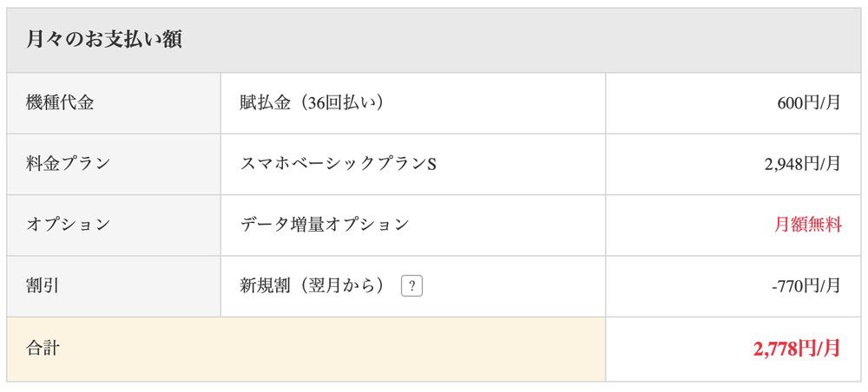The image size is (868, 392).
Task: Click the empty beige area of the total row
Action: click(x=347, y=349)
